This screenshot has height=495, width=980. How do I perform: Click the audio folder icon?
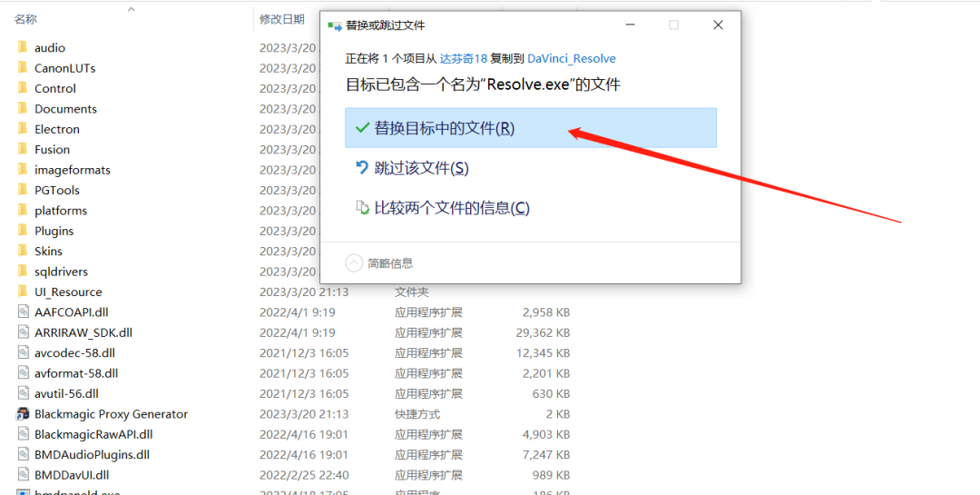tap(23, 47)
